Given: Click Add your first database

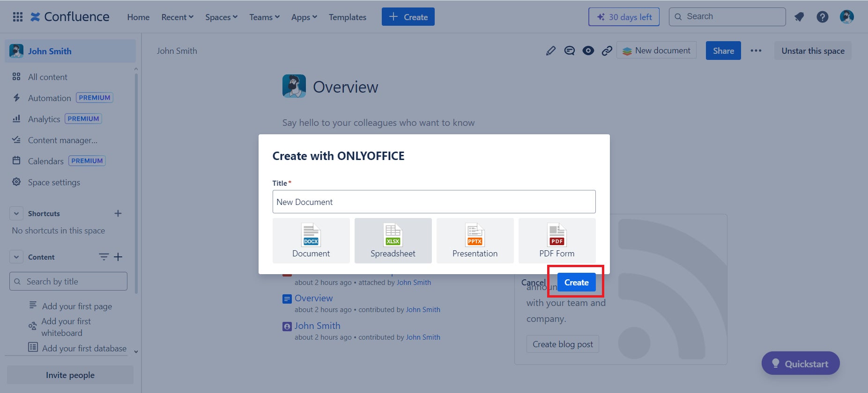Looking at the screenshot, I should [84, 348].
